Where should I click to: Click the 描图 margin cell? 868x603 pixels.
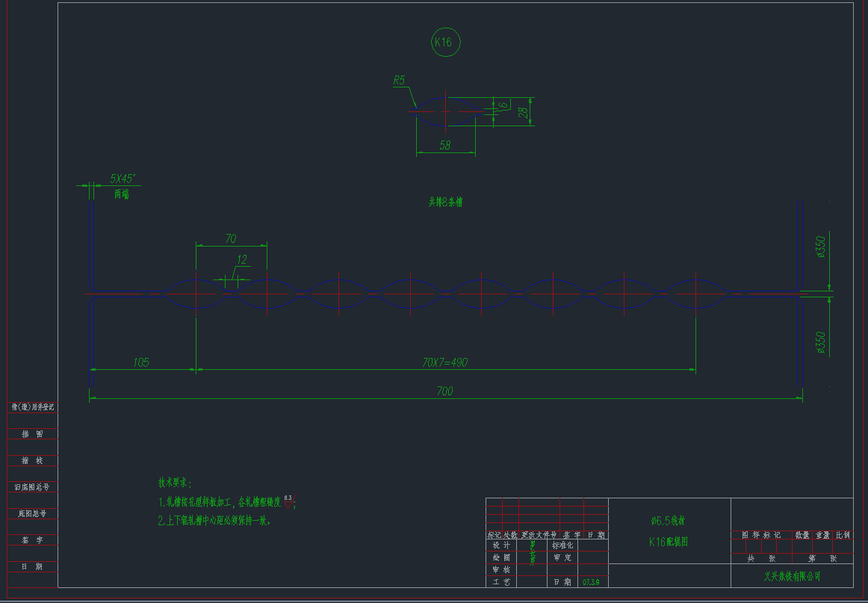(33, 434)
